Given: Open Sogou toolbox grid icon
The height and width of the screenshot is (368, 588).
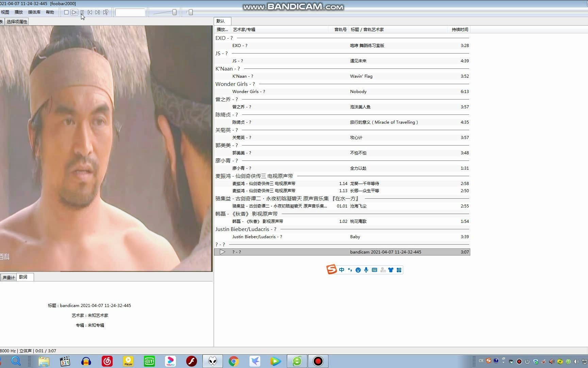Looking at the screenshot, I should tap(399, 270).
